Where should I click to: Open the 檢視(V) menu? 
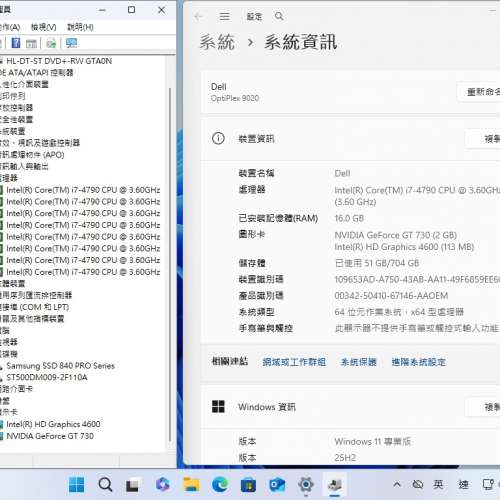pyautogui.click(x=43, y=27)
